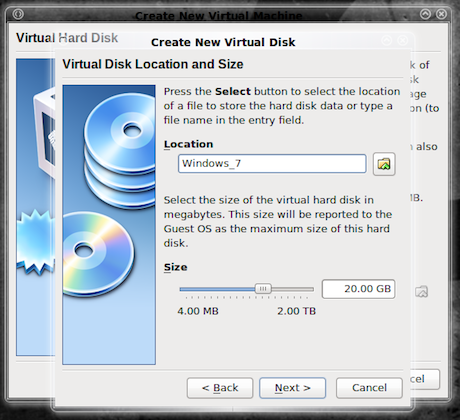Viewport: 460px width, 420px height.
Task: Click the Location field containing Windows_7
Action: pos(272,164)
